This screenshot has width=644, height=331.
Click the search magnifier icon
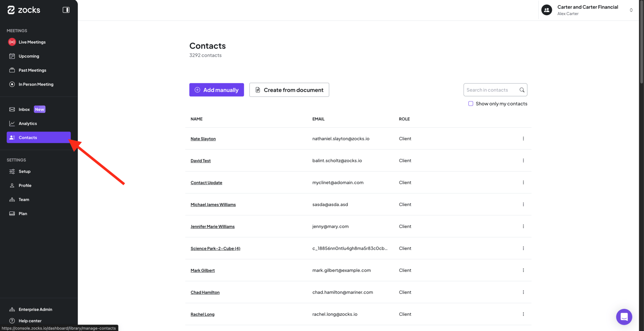(x=522, y=90)
